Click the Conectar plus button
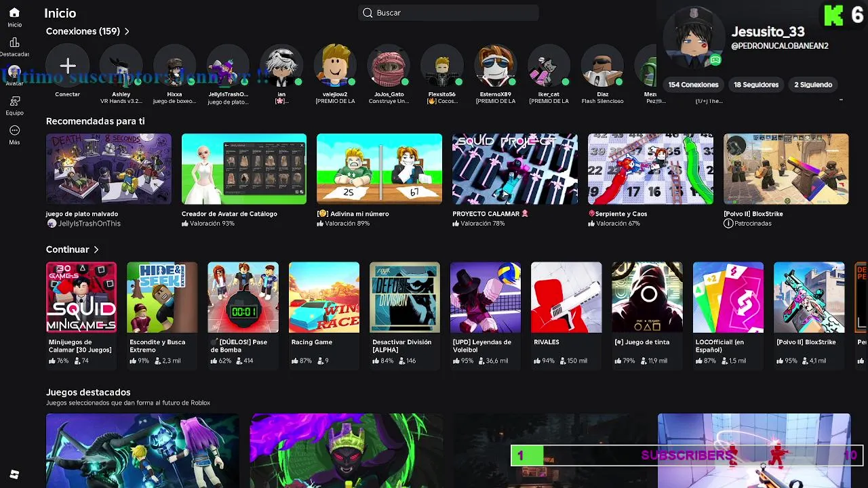 pos(67,66)
